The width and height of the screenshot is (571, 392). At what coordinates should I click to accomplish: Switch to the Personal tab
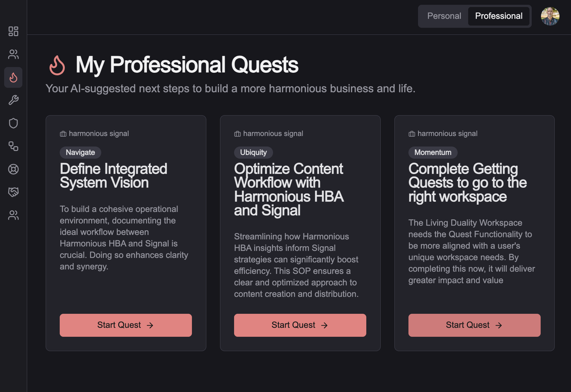[445, 16]
